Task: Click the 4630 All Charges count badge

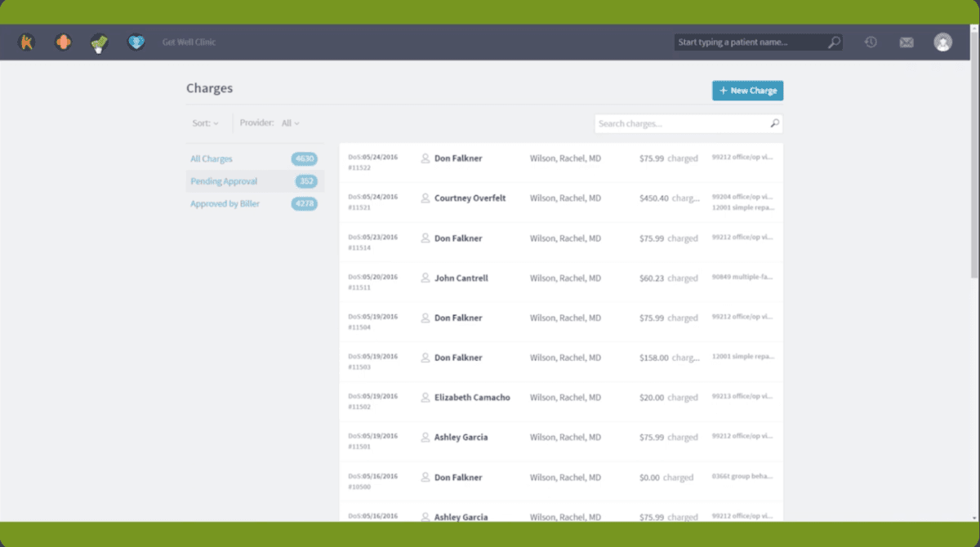Action: click(305, 159)
